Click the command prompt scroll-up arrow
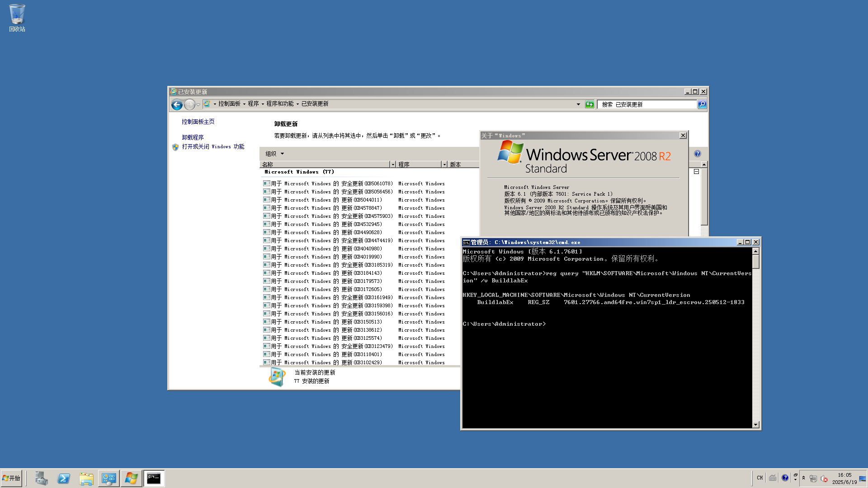 pos(755,251)
